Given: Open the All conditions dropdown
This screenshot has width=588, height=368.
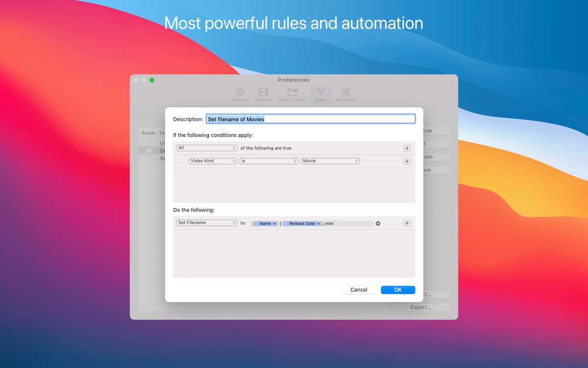Looking at the screenshot, I should tap(206, 148).
